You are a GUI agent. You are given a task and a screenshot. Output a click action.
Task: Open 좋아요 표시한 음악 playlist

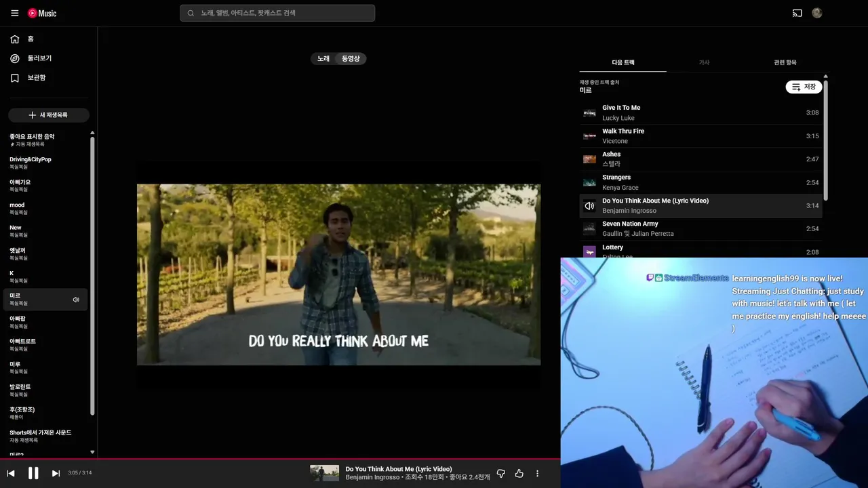pyautogui.click(x=45, y=140)
